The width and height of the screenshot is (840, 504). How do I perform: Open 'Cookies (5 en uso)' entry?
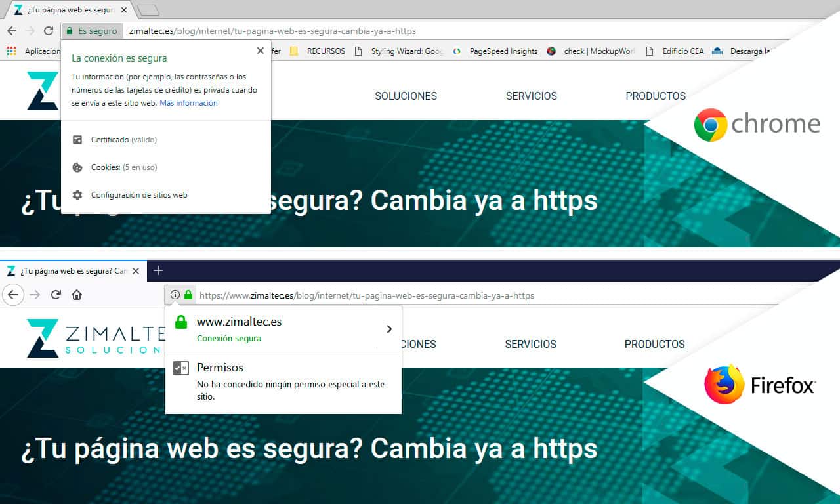tap(123, 167)
